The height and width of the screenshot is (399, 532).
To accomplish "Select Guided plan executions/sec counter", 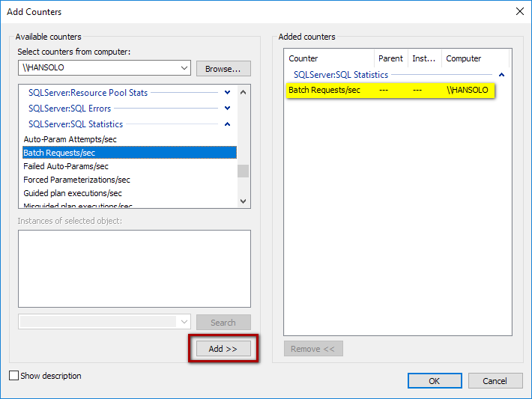I will pos(73,193).
